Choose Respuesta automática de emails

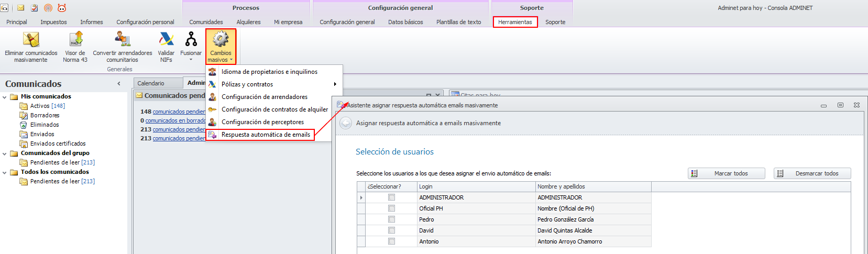tap(266, 135)
